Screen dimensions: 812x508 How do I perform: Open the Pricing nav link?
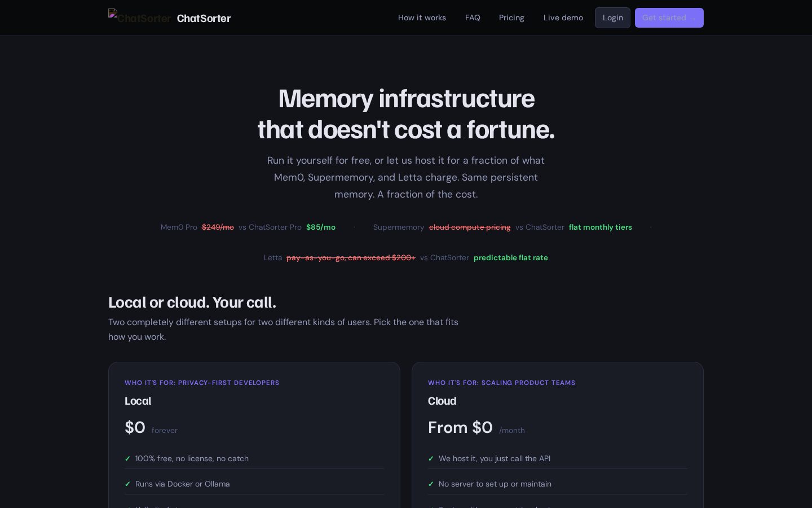click(x=511, y=17)
